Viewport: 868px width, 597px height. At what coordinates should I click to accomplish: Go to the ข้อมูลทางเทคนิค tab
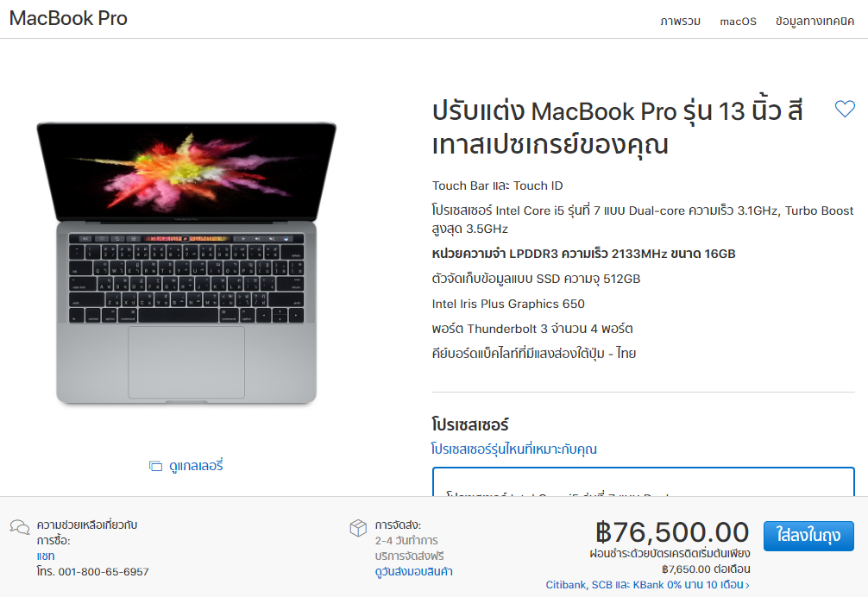815,21
